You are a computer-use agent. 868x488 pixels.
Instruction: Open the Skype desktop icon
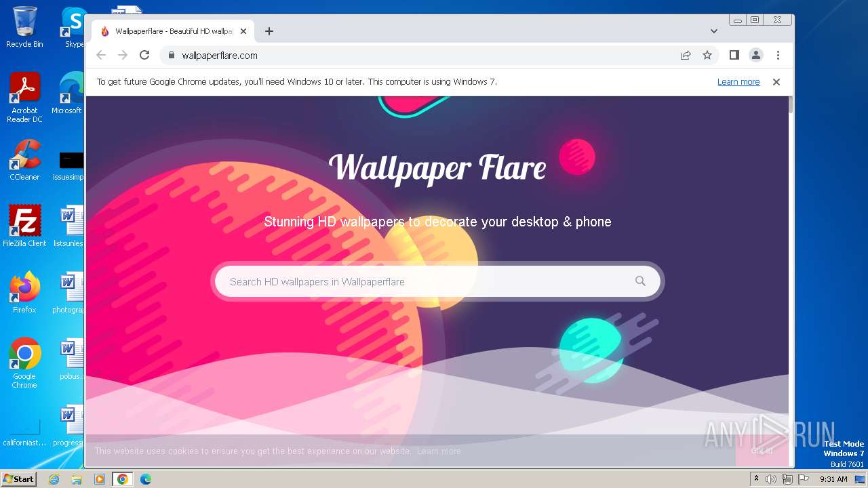point(73,27)
